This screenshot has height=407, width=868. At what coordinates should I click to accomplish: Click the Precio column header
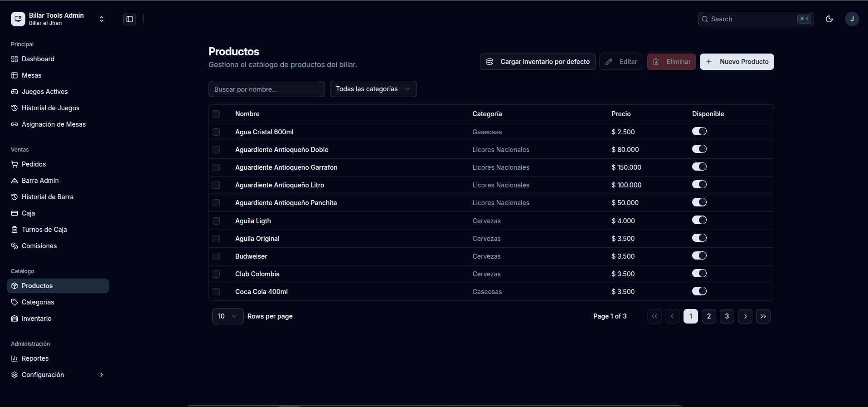pos(621,114)
